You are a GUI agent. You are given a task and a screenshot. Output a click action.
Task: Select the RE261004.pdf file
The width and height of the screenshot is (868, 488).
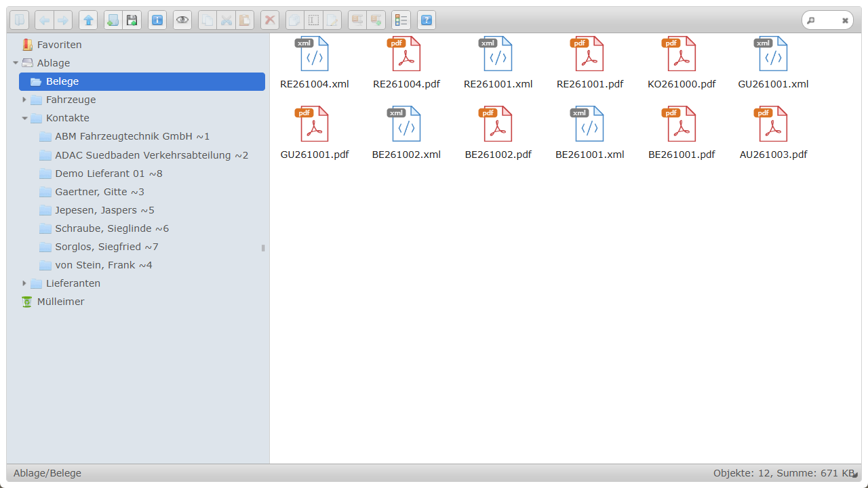406,62
